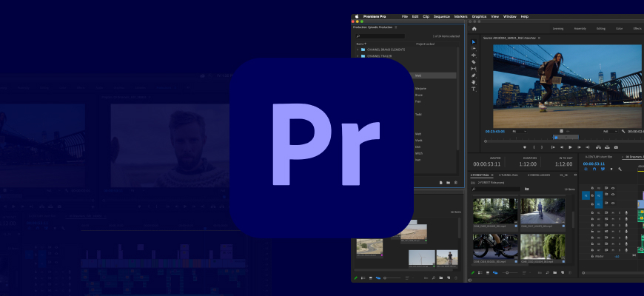Screen dimensions: 644x296
Task: Click the Insert edit button
Action: pos(598,147)
